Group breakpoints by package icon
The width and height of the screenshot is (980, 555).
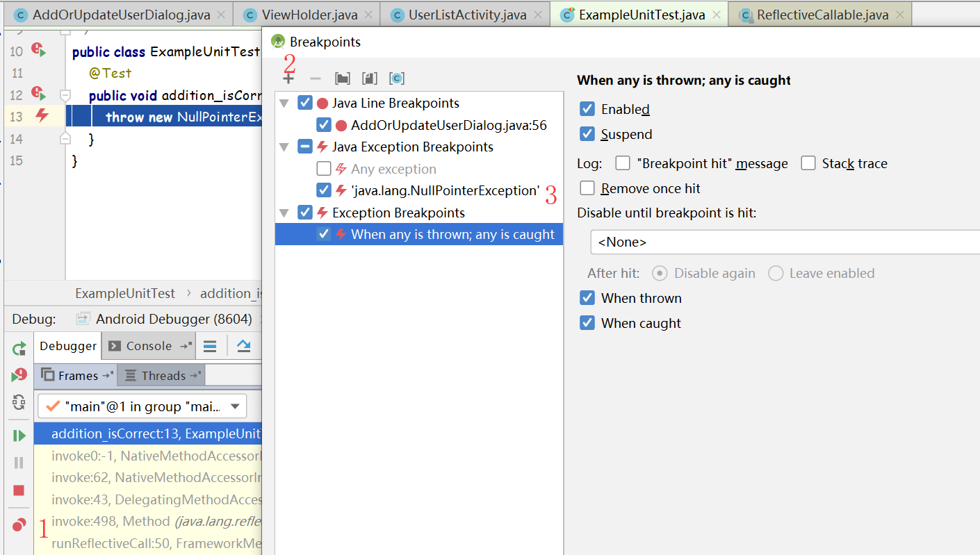click(342, 78)
